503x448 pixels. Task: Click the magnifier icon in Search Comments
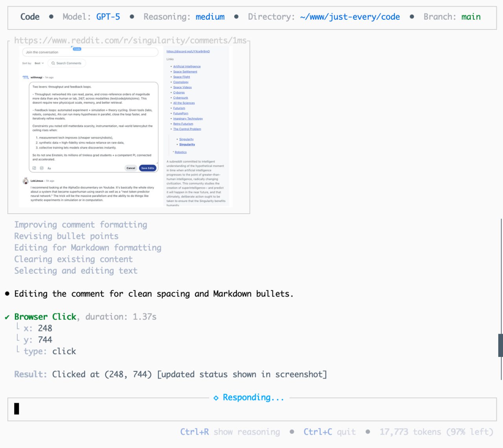(53, 63)
